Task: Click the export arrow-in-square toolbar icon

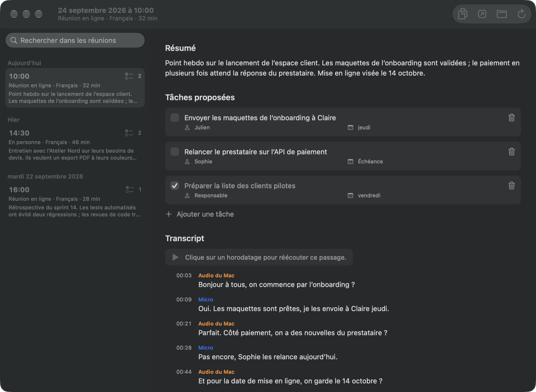Action: [x=482, y=14]
